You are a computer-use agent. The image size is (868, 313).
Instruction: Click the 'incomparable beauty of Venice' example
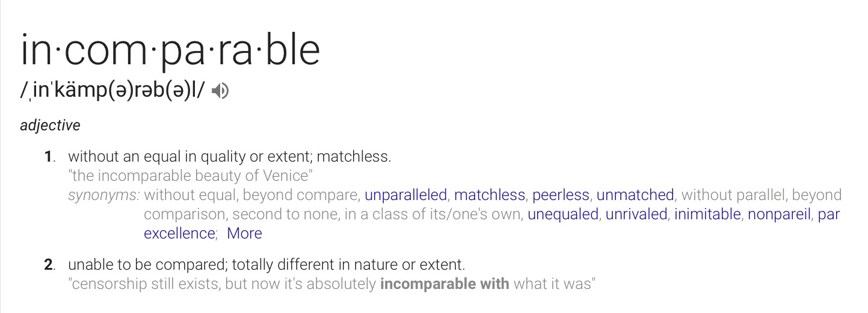(192, 177)
